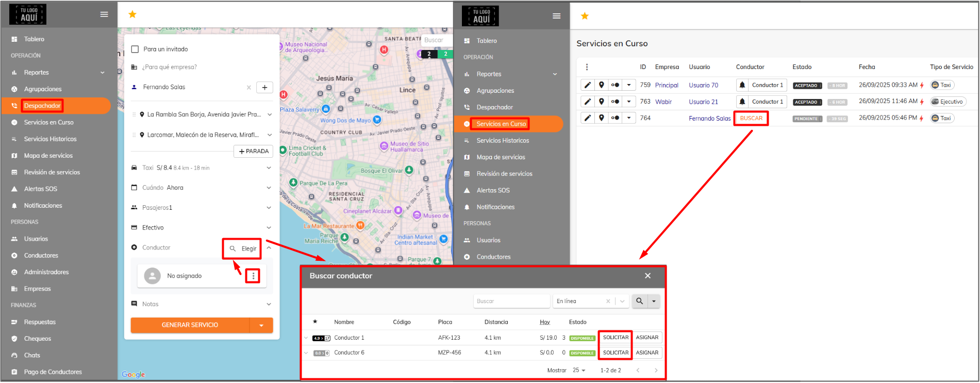Click the route icon for service 763
980x383 pixels.
pyautogui.click(x=615, y=102)
